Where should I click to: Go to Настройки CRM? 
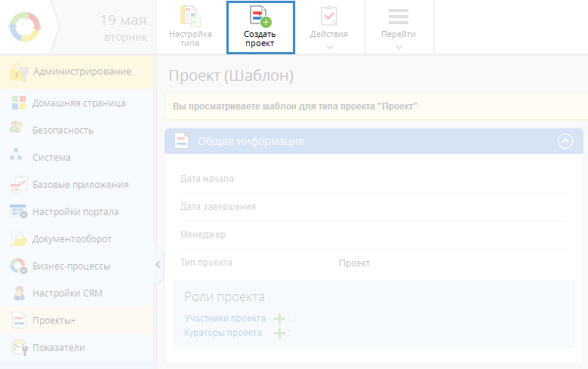pos(66,294)
